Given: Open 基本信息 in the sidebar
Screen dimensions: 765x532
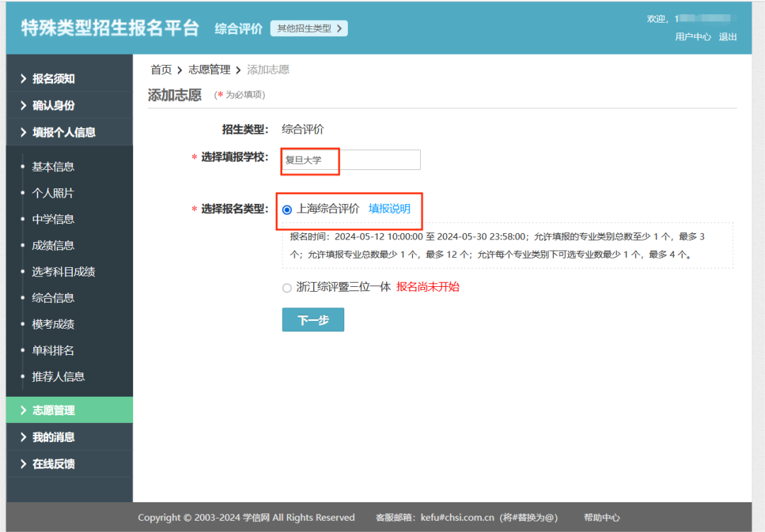Looking at the screenshot, I should [x=53, y=167].
